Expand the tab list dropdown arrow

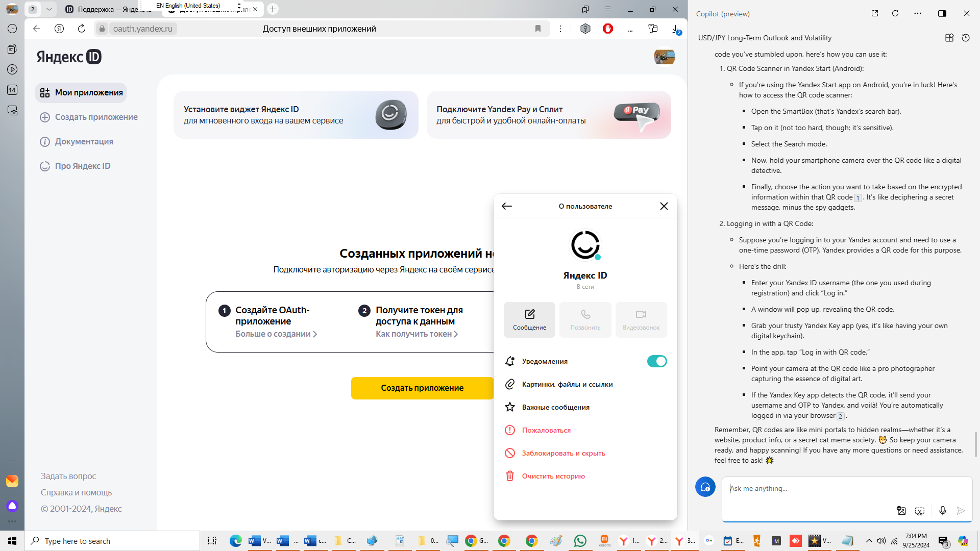pos(49,9)
